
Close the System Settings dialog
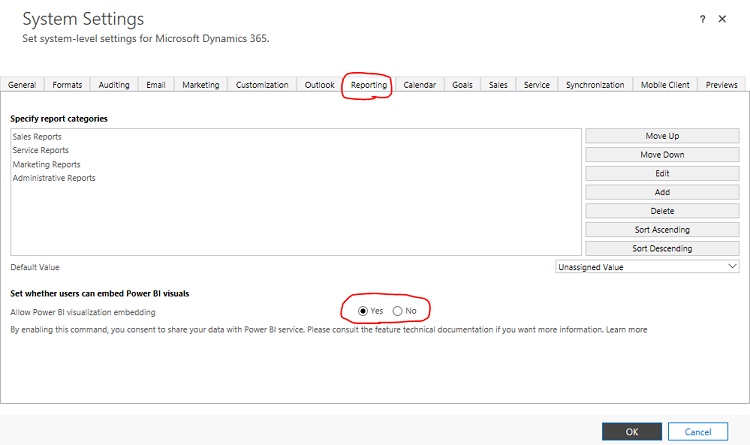722,19
